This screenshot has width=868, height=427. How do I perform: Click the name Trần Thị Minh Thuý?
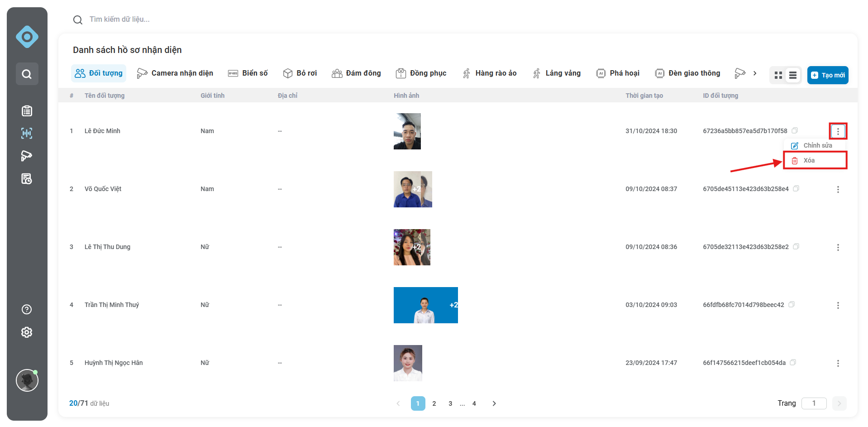(112, 305)
